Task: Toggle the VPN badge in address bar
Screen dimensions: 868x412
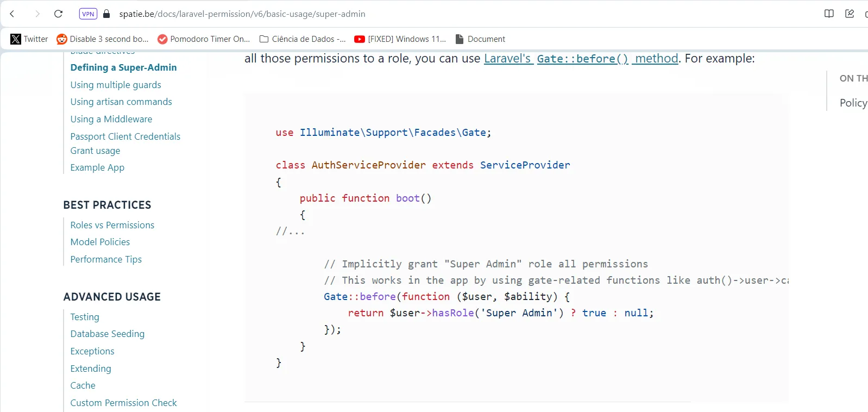Action: 88,14
